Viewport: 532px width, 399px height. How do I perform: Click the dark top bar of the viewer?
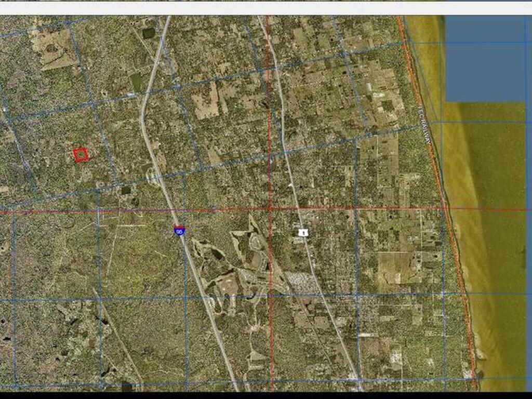(266, 5)
